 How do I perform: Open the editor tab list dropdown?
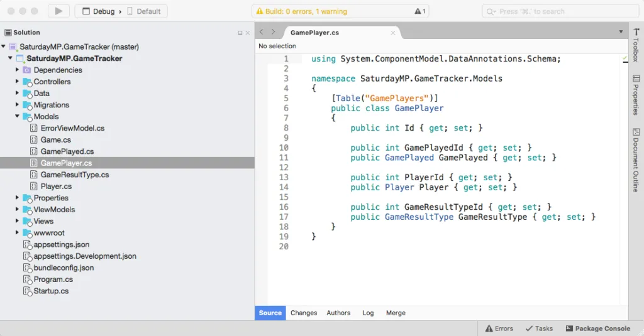pos(621,32)
